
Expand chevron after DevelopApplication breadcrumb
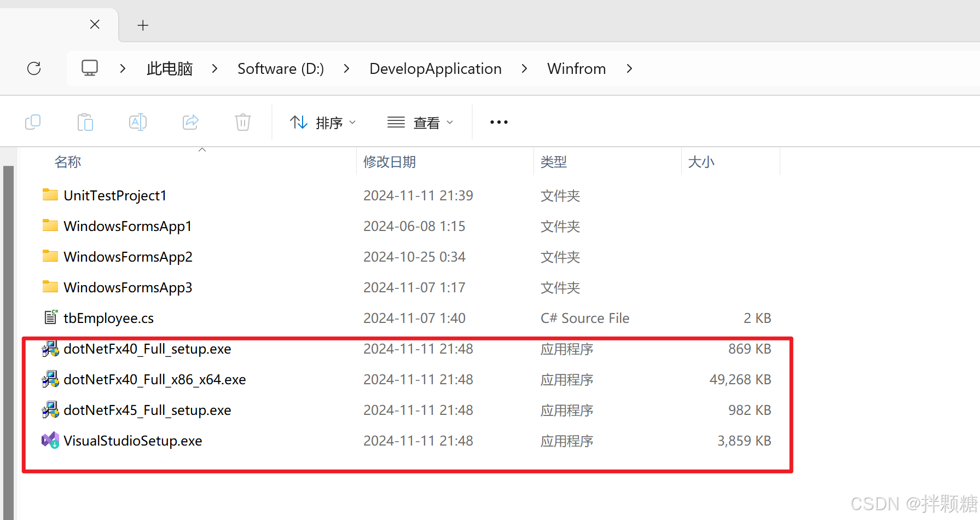point(524,68)
